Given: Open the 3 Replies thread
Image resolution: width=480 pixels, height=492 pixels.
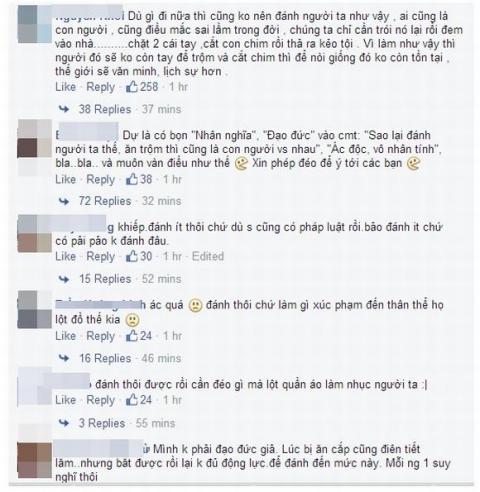Looking at the screenshot, I should [102, 423].
